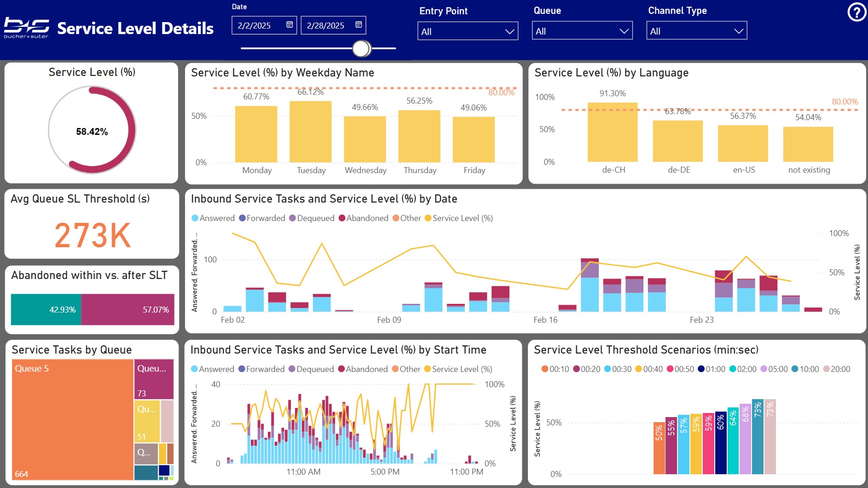868x488 pixels.
Task: Open the end date calendar picker icon
Action: coord(359,25)
